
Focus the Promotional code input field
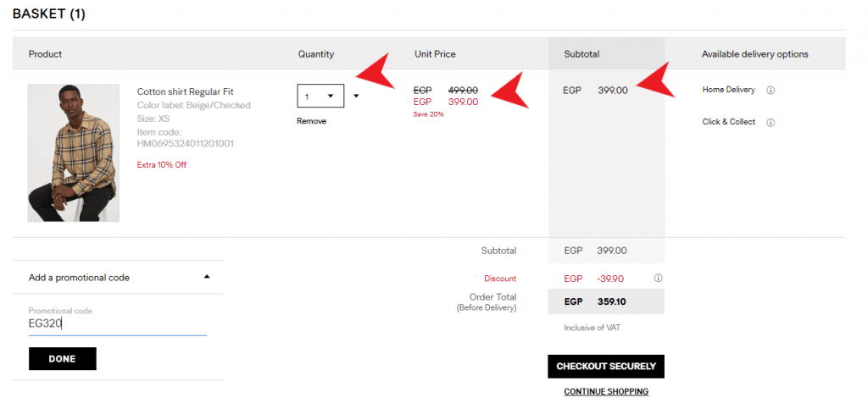(x=117, y=323)
